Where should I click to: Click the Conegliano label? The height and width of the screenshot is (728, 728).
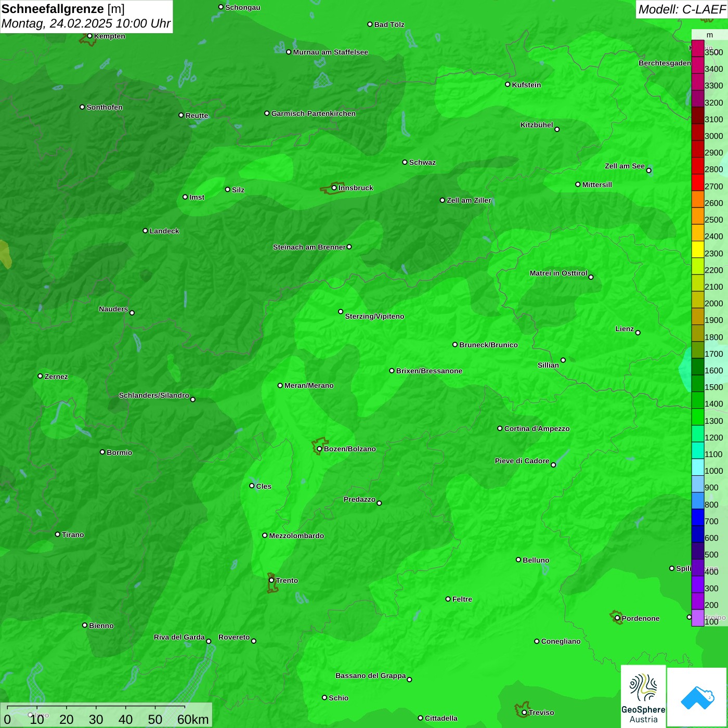tap(561, 641)
